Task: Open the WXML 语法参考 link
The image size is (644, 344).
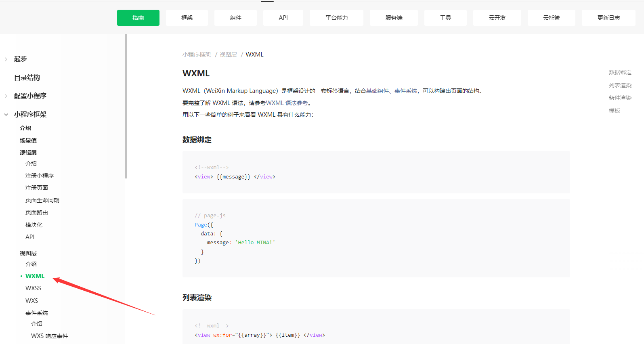Action: [x=287, y=103]
